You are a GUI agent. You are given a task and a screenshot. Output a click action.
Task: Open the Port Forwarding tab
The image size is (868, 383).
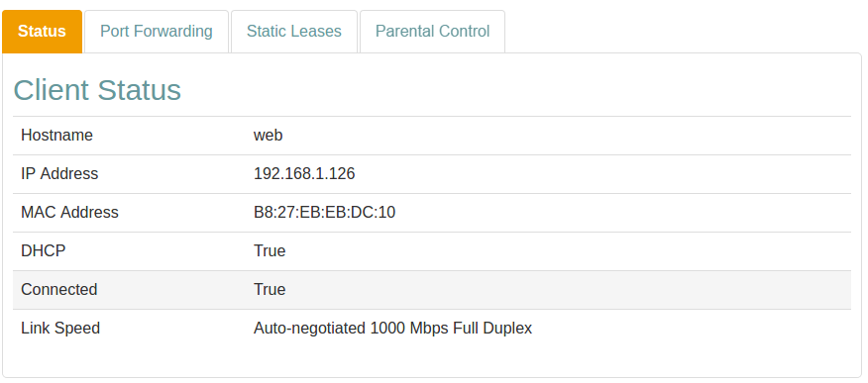[x=157, y=32]
